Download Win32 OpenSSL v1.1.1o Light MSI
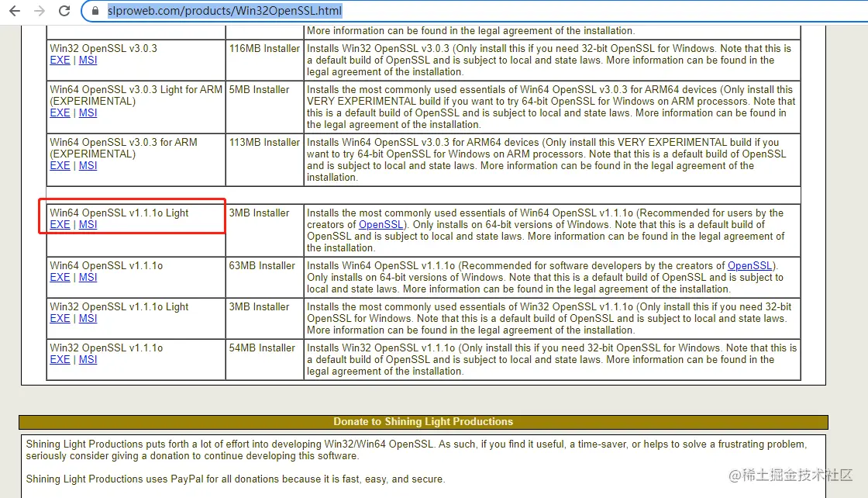Image resolution: width=868 pixels, height=498 pixels. click(88, 318)
